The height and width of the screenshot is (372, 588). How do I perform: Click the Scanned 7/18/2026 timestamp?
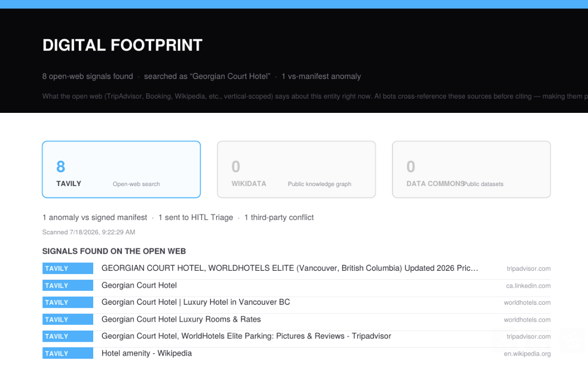88,232
